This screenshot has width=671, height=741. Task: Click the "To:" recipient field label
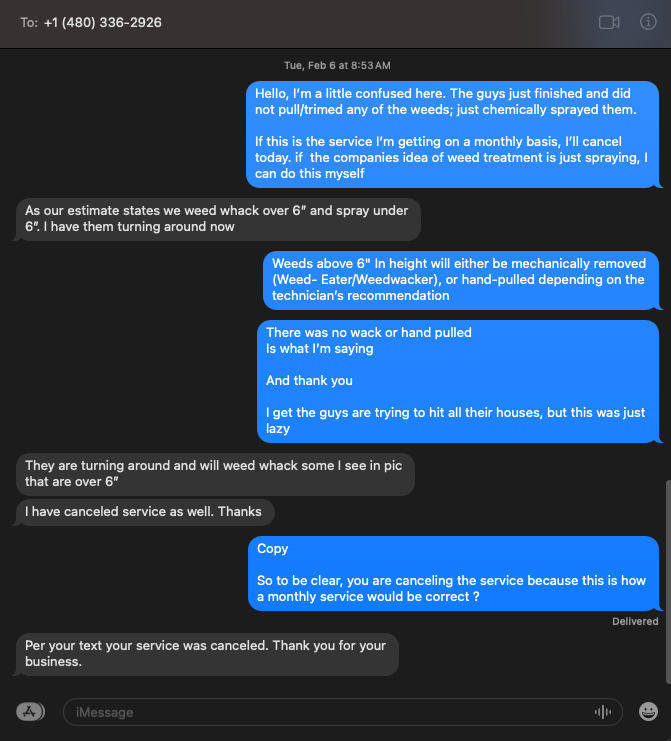pyautogui.click(x=28, y=22)
